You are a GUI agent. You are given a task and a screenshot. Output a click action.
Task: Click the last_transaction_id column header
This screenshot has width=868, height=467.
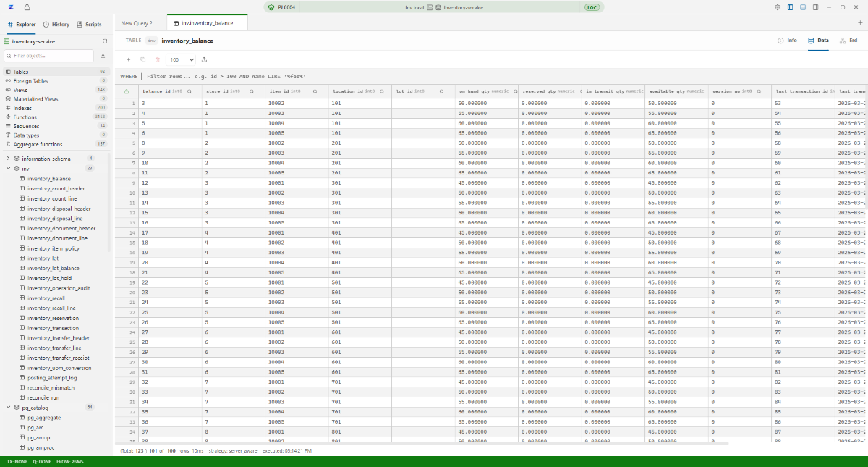804,92
